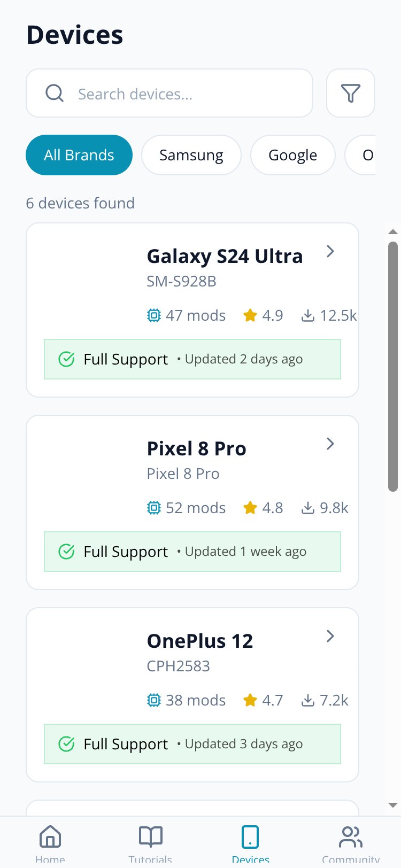Screen dimensions: 401x868
Task: Expand OnePlus 12 chevron arrow
Action: (330, 636)
